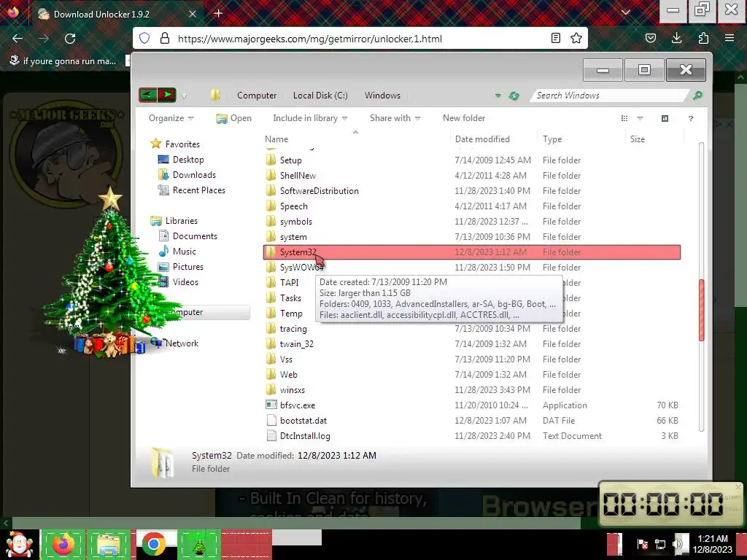Screen dimensions: 747x560
Task: Open Explorer recent locations dropdown
Action: point(184,96)
